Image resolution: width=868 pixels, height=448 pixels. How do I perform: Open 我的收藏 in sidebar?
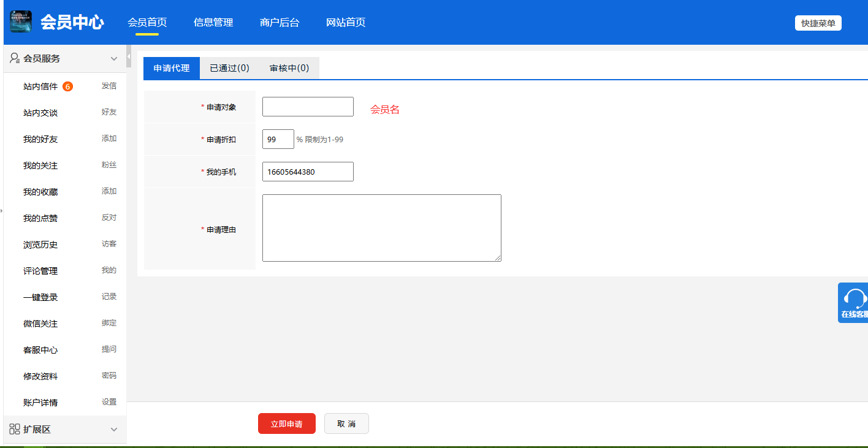(40, 192)
